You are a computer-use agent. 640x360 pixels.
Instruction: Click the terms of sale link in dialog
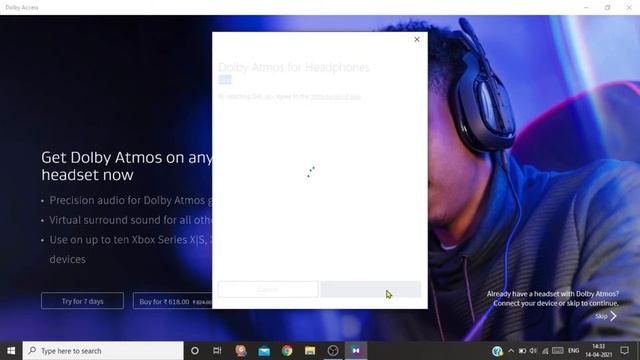[336, 97]
